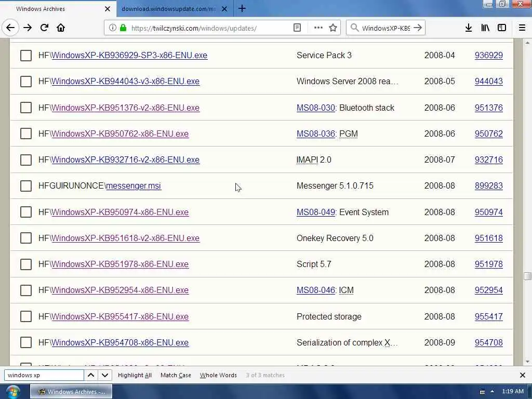This screenshot has height=399, width=532.
Task: Switch to the download.windowsupdate.com tab
Action: (x=175, y=9)
